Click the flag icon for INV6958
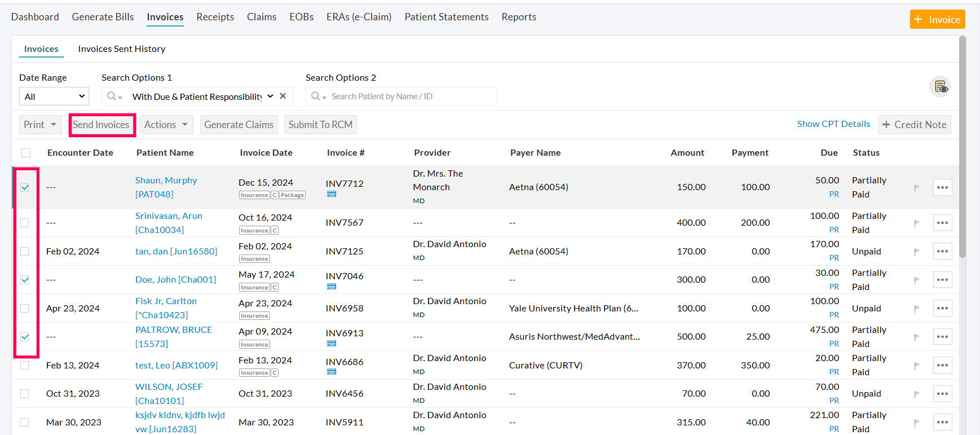Screen dimensions: 980x435 pos(917,309)
